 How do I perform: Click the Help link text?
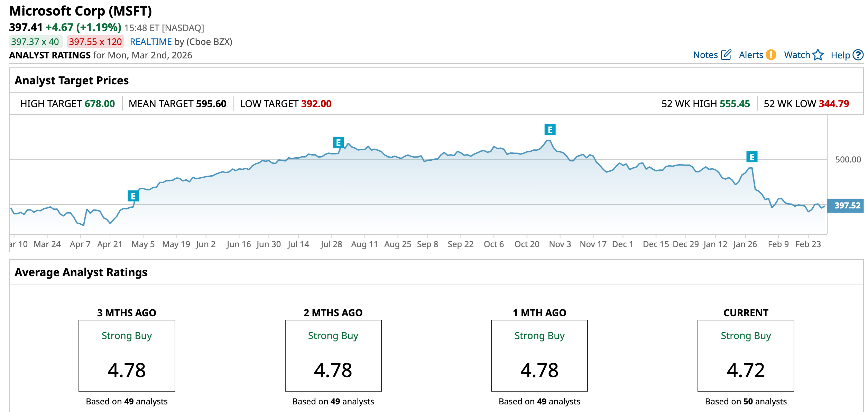[840, 55]
